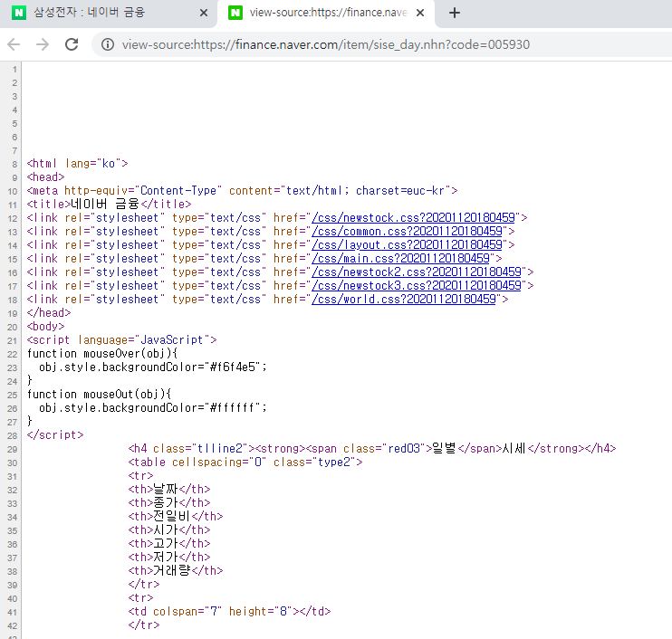Click the <th>날짜</th> line

[x=169, y=490]
